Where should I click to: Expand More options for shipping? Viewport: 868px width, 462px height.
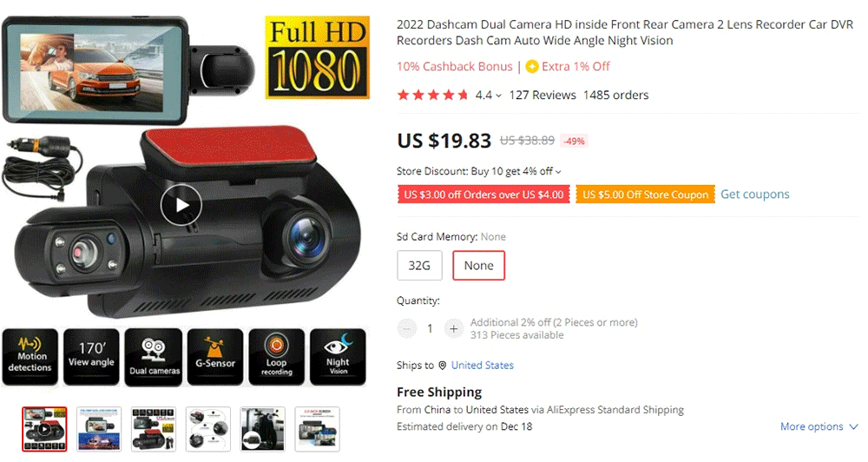(x=819, y=426)
